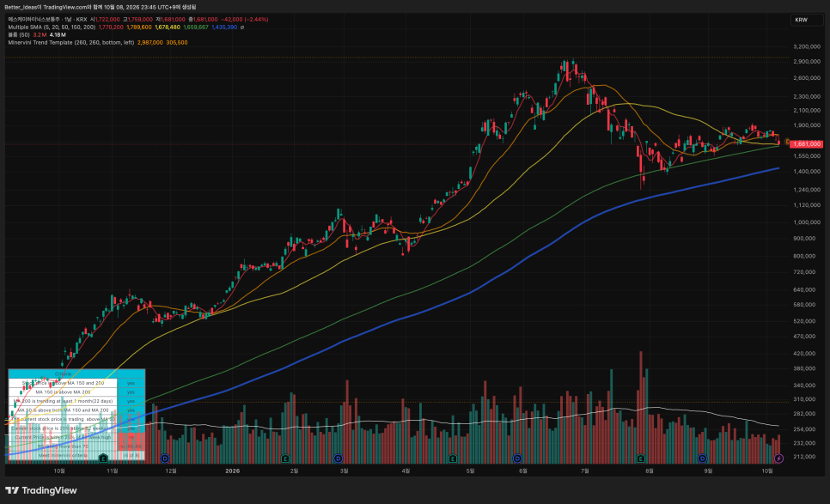Open the KRW currency selector
Screen dimensions: 830x504
tap(807, 20)
